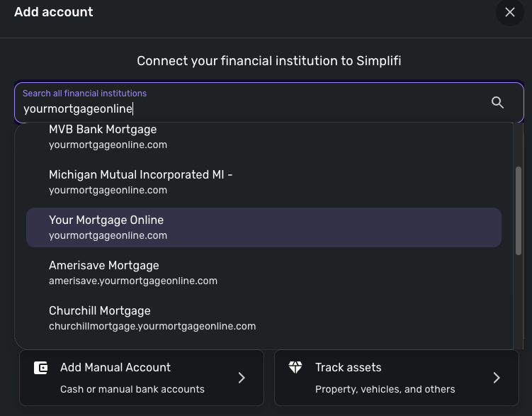Click the churchillmortgage.yourmortgageonline.com URL text
This screenshot has height=416, width=532.
pyautogui.click(x=152, y=326)
